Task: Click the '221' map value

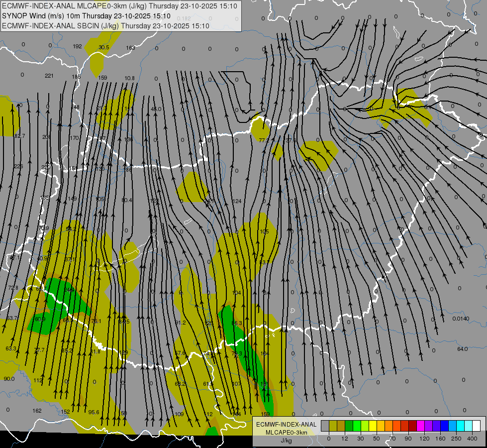Action: (49, 76)
